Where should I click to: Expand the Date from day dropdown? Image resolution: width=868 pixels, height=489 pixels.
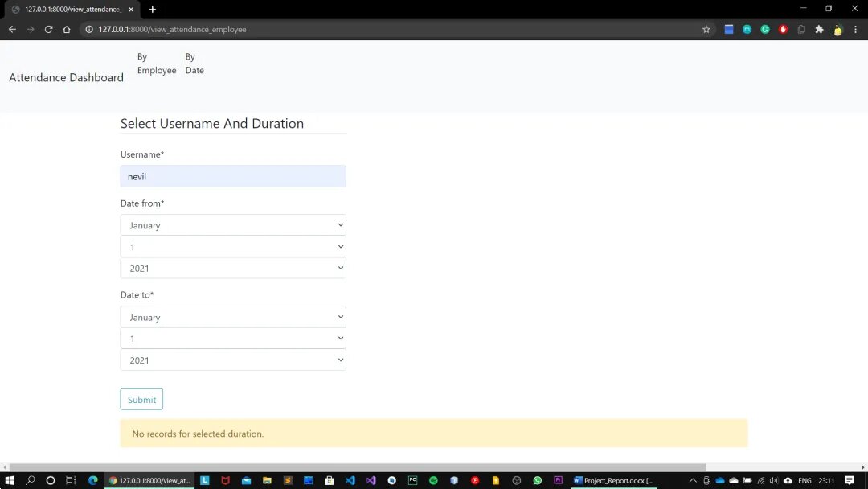[233, 246]
